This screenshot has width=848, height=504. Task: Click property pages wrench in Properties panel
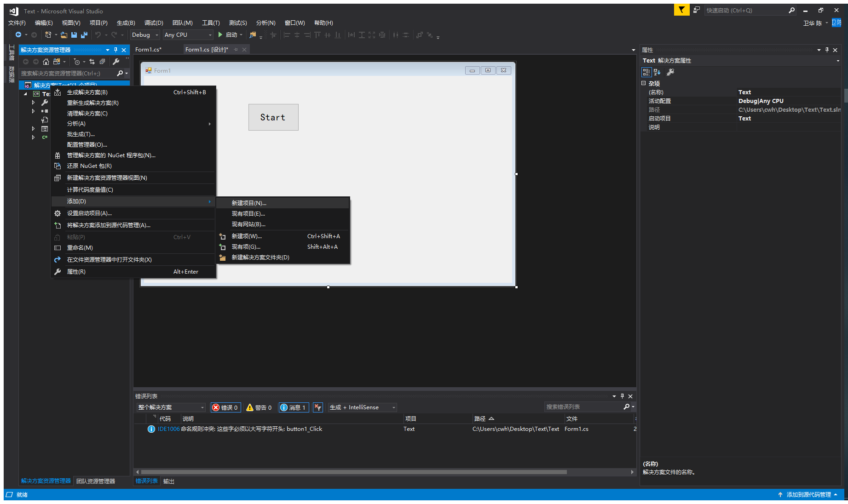click(670, 72)
